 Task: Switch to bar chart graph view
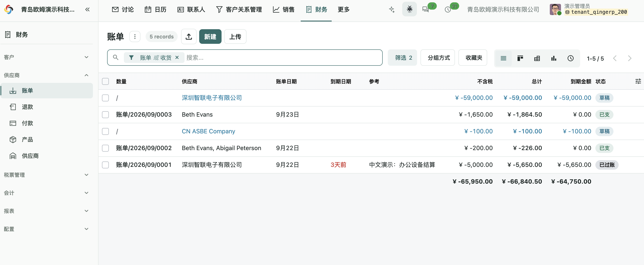point(553,58)
